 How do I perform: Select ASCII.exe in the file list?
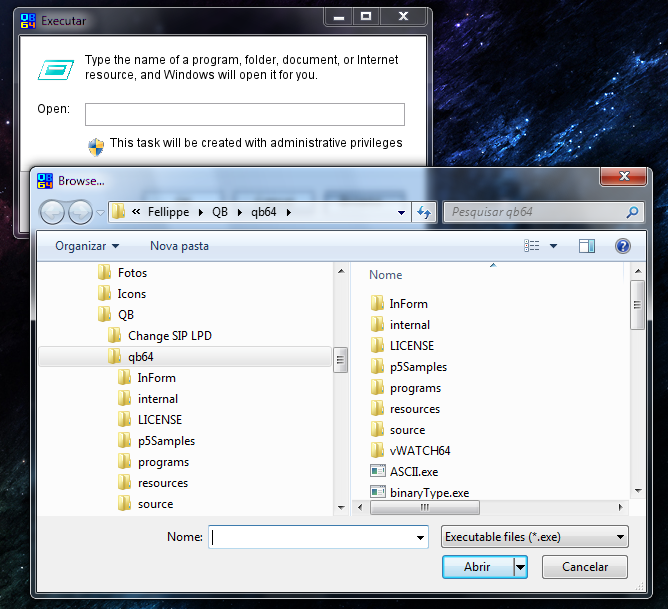pos(413,471)
